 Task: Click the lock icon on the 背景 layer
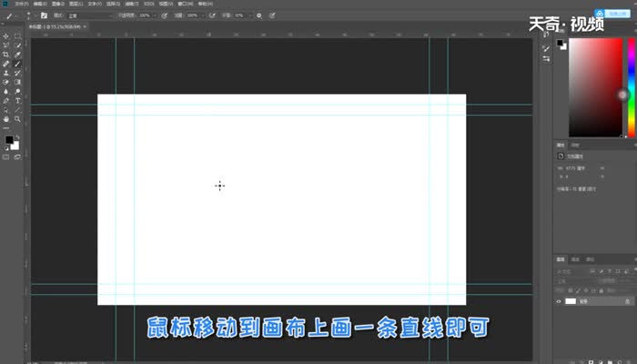[627, 301]
